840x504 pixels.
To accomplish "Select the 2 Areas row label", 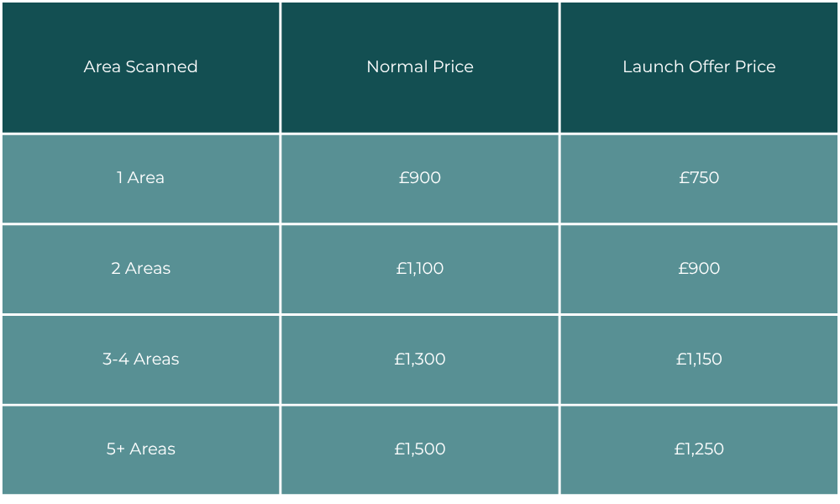I will 140,269.
